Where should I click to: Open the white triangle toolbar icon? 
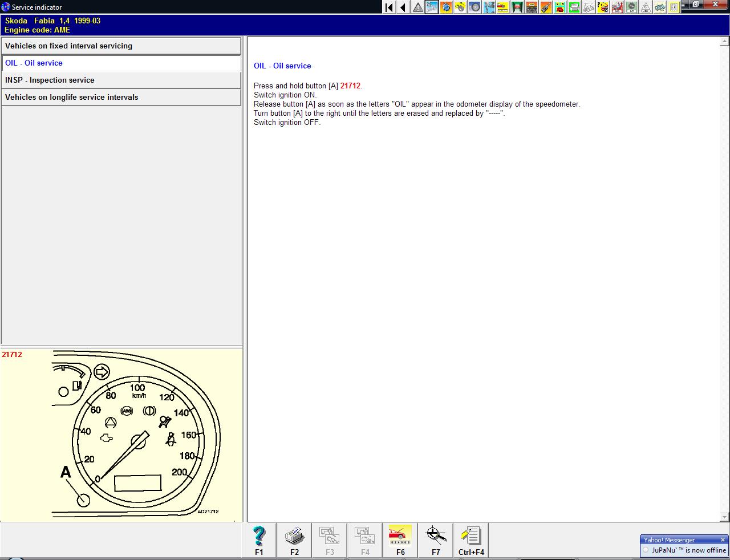646,7
